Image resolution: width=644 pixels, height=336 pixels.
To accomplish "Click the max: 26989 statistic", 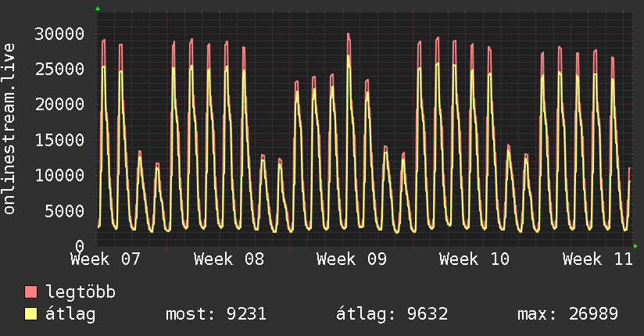I will [x=567, y=314].
